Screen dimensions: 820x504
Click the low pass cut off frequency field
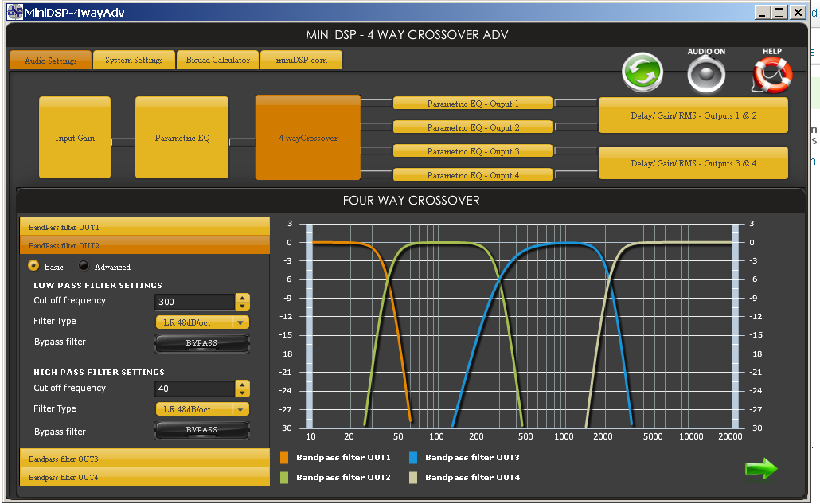195,302
